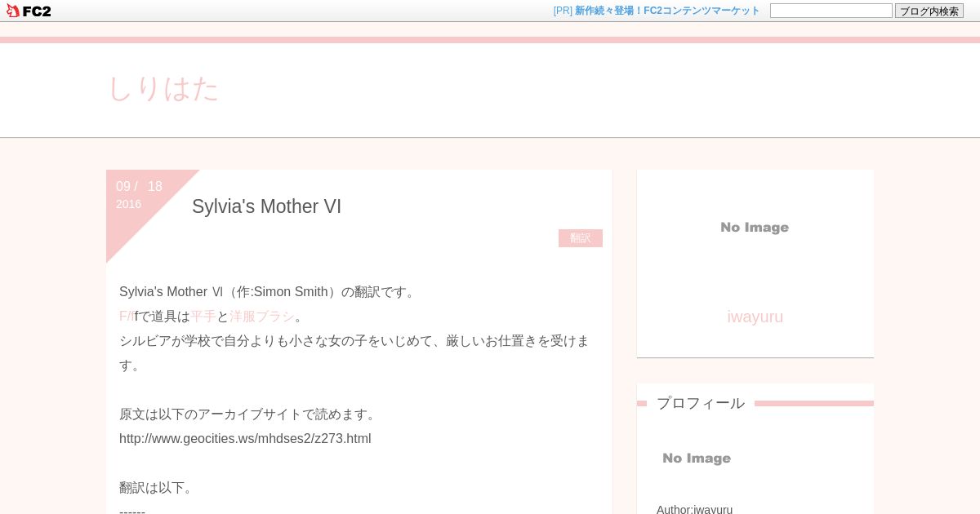Focus the blog search input field
This screenshot has height=514, width=980.
(x=831, y=11)
